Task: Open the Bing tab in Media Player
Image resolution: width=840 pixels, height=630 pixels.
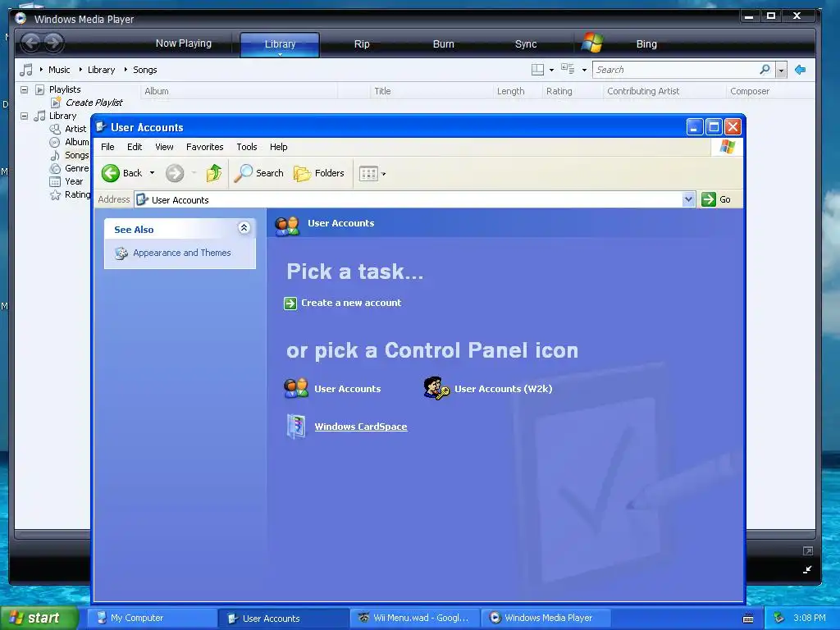Action: click(x=646, y=44)
